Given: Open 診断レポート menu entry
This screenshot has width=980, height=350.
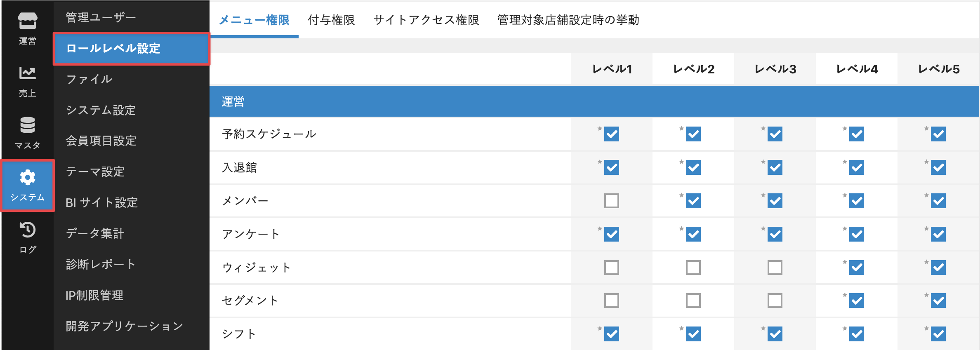Looking at the screenshot, I should tap(101, 264).
